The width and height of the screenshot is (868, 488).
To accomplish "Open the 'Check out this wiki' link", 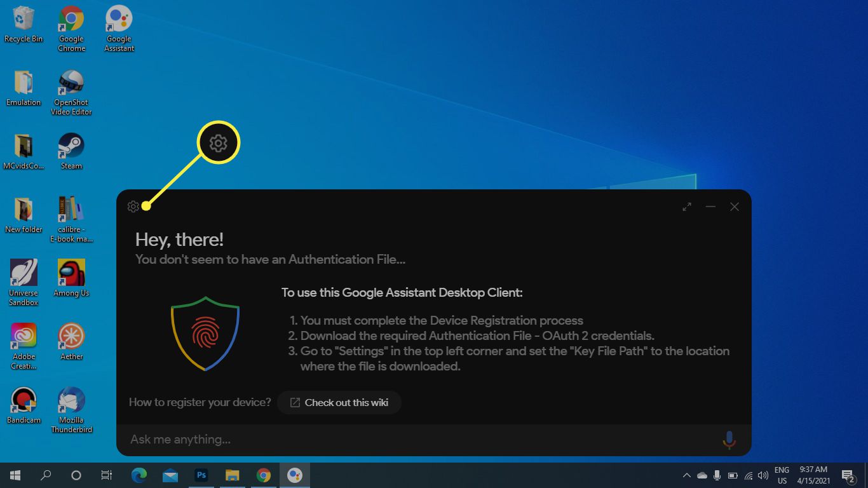I will (x=339, y=402).
